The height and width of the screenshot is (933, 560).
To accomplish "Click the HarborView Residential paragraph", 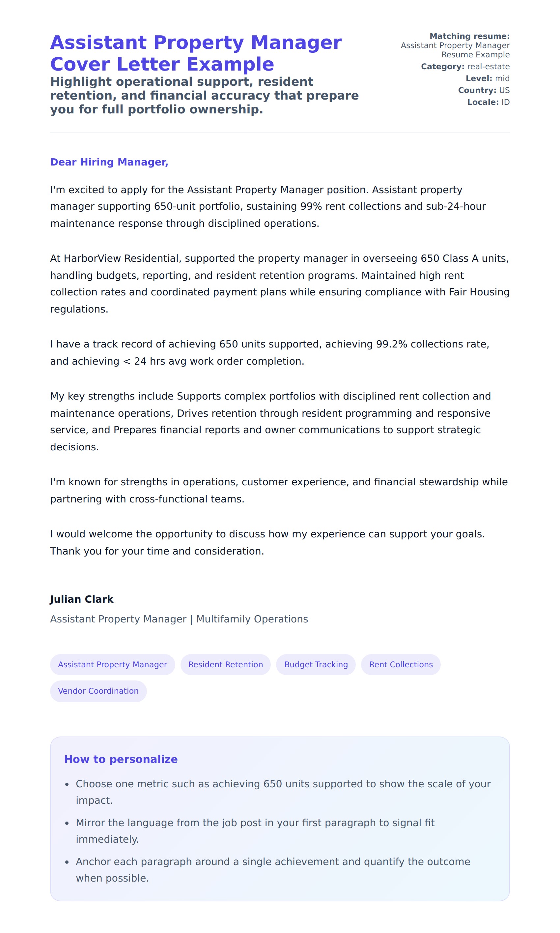I will tap(280, 284).
